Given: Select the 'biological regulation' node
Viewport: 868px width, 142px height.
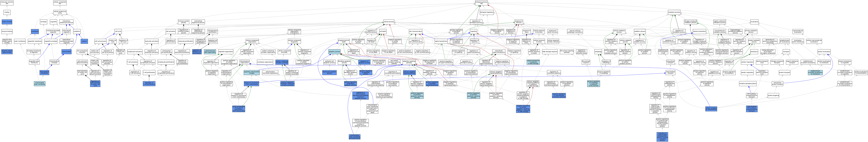Looking at the screenshot, I should pyautogui.click(x=487, y=12).
